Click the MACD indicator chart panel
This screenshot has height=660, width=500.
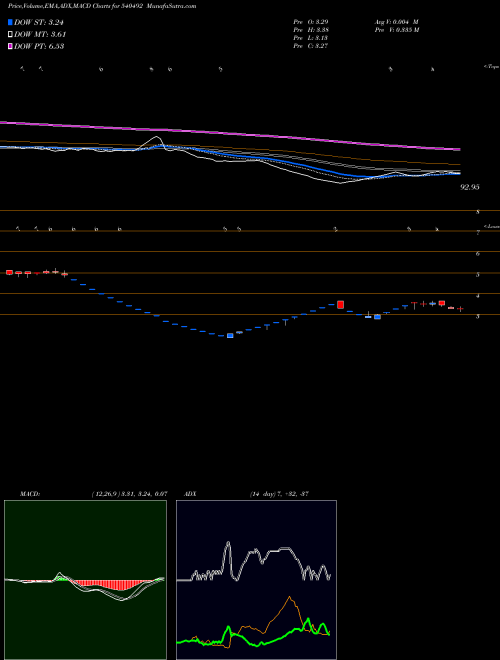(x=85, y=580)
